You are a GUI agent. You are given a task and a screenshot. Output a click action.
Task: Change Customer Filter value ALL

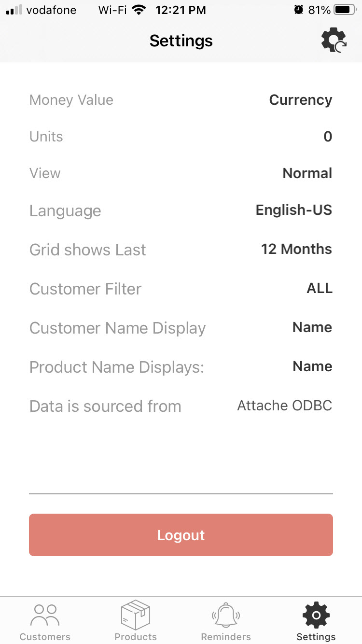point(320,288)
